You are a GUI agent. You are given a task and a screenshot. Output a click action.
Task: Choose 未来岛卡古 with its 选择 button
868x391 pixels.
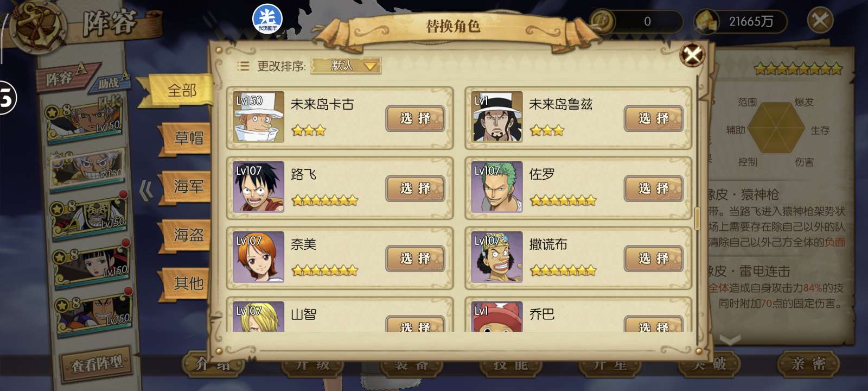(x=415, y=118)
